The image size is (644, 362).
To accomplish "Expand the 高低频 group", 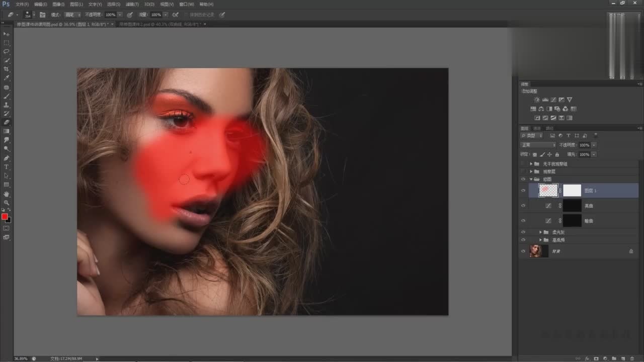I will pyautogui.click(x=540, y=240).
